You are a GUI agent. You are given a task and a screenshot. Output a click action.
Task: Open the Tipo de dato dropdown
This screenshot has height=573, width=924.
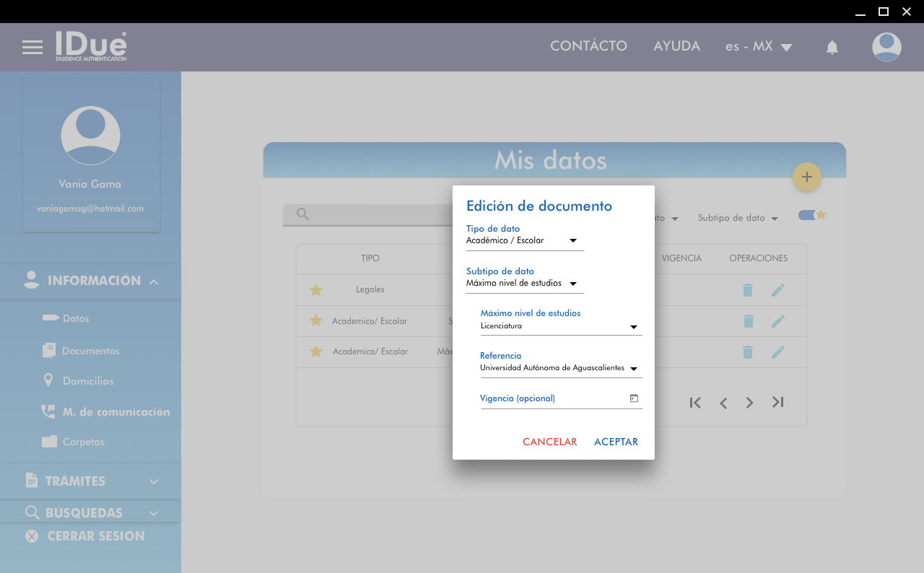coord(524,240)
